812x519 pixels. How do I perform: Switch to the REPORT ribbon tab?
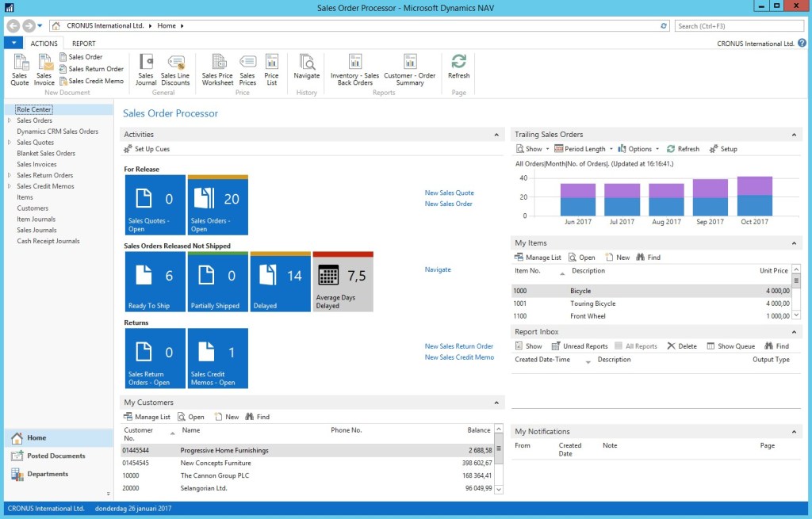click(83, 44)
